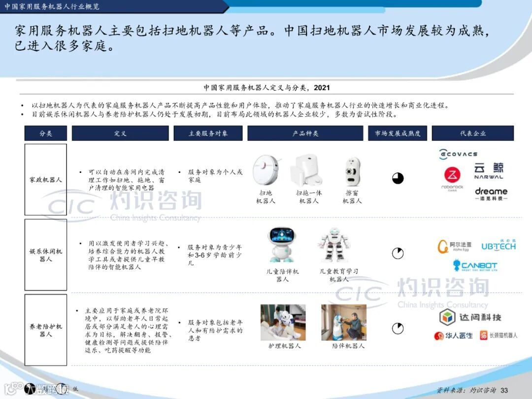Click the definition text 可以自动在房间内完成清理工作
Screen dimensions: 532x399
tap(126, 180)
